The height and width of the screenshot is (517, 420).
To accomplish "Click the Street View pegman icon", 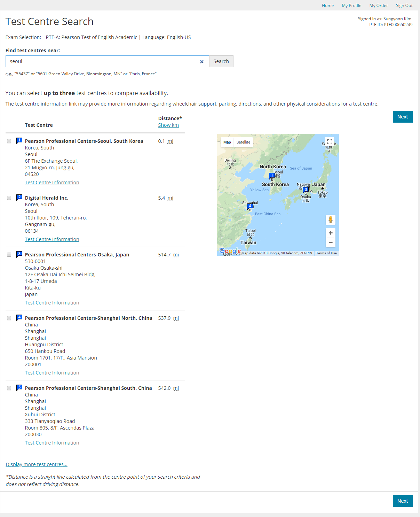I will point(330,220).
